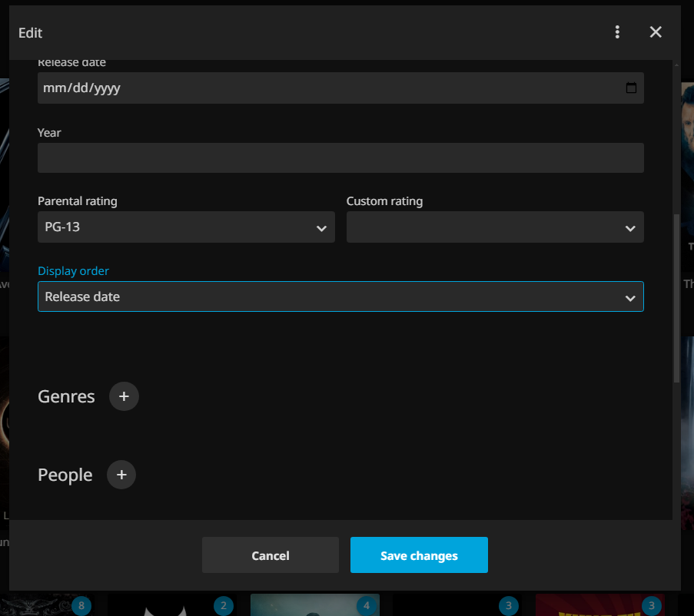Viewport: 694px width, 616px height.
Task: Click the badge showing count 2
Action: pos(223,606)
